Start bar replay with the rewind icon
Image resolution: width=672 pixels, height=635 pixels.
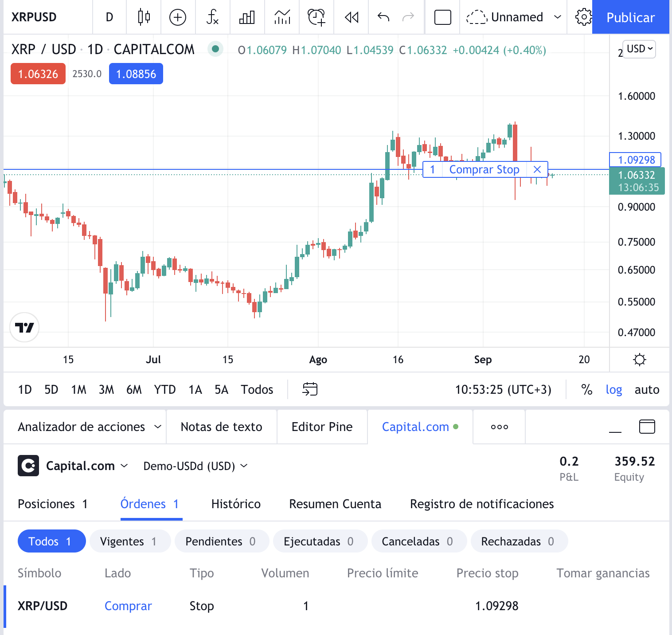pos(352,17)
